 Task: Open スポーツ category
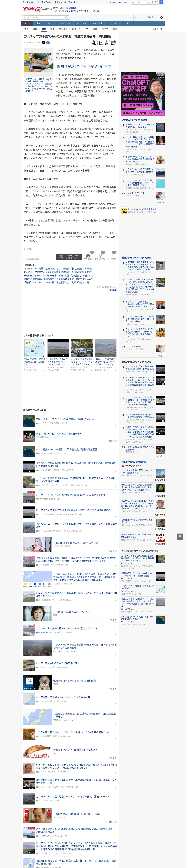coord(76,29)
